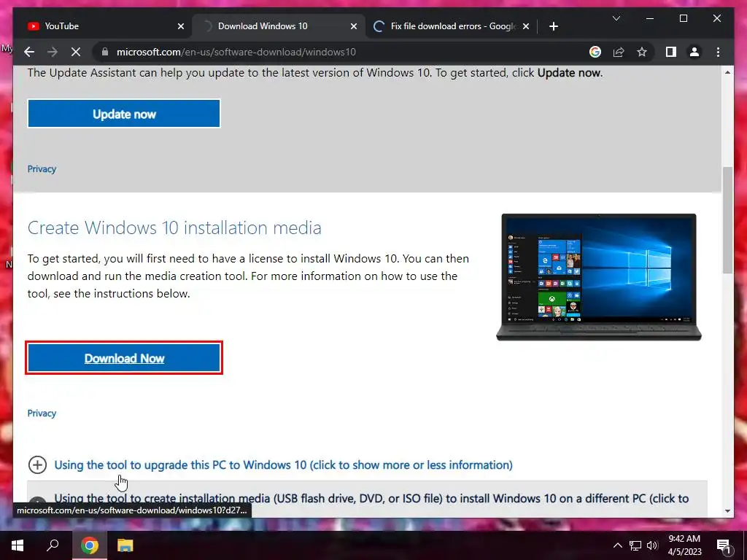This screenshot has width=747, height=560.
Task: Open 'Using the tool to create installation media' link
Action: pyautogui.click(x=371, y=499)
